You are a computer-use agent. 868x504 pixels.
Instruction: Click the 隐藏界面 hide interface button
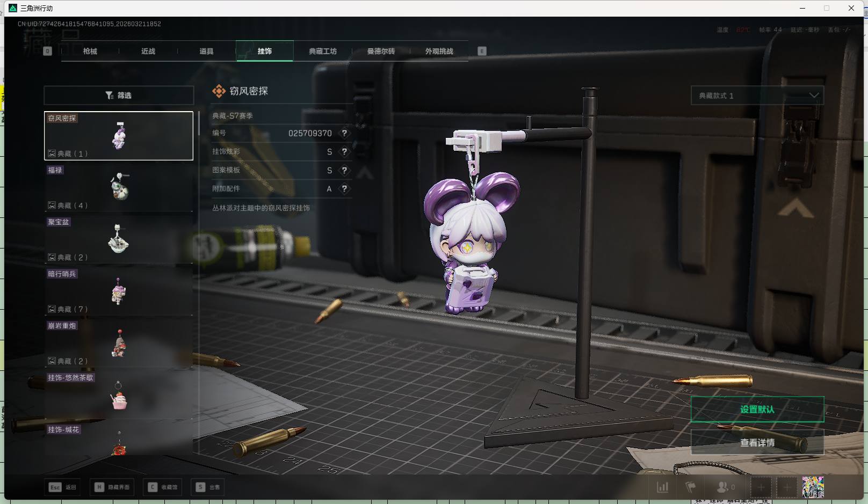pyautogui.click(x=112, y=487)
